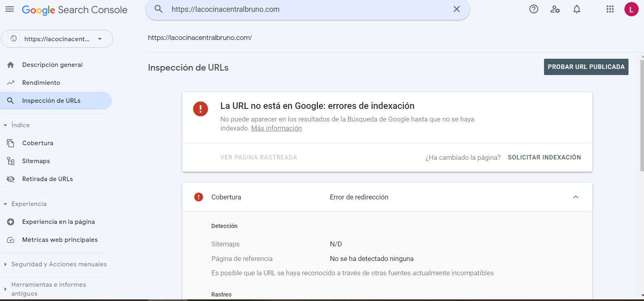Click the red error icon beside Cobertura row

click(x=199, y=197)
